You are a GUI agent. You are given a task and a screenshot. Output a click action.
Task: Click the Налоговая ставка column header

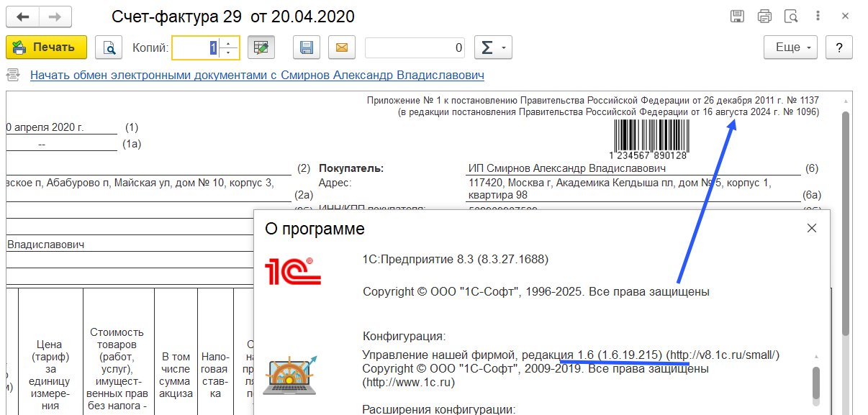point(214,375)
